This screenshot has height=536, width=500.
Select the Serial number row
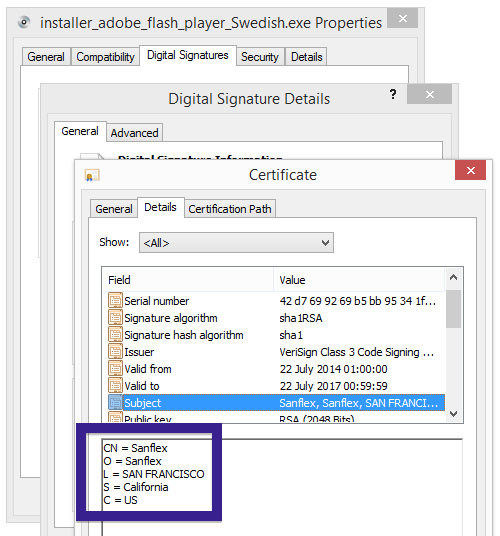pos(276,301)
